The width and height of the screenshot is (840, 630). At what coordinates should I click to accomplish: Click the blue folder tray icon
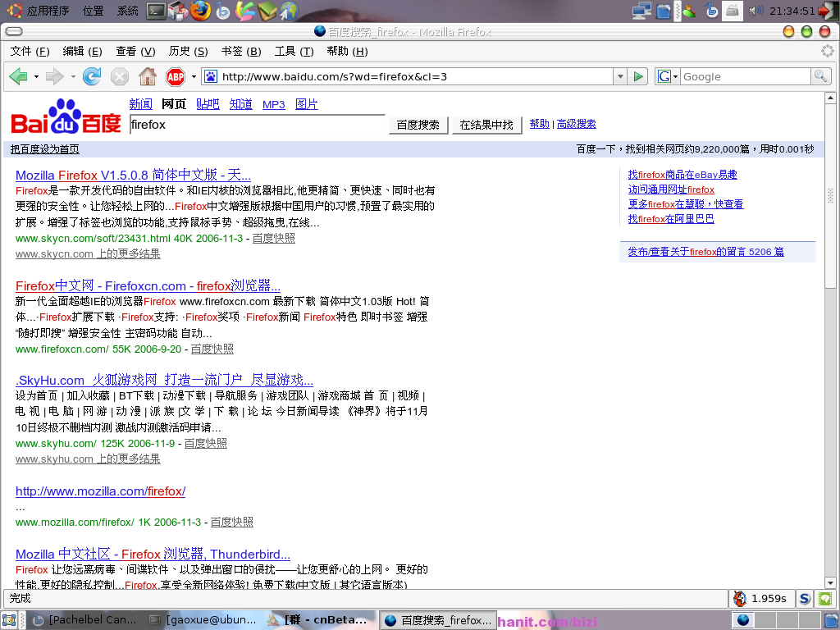coord(664,11)
